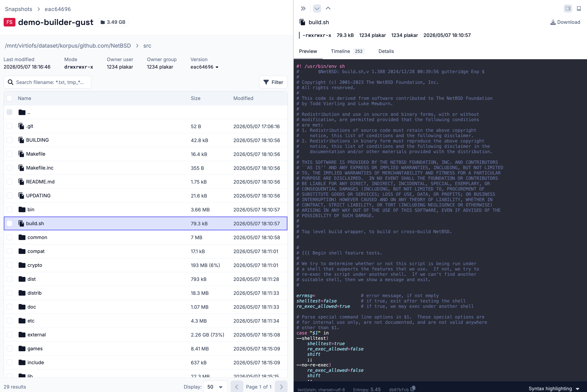Check the include folder checkbox

pos(10,362)
